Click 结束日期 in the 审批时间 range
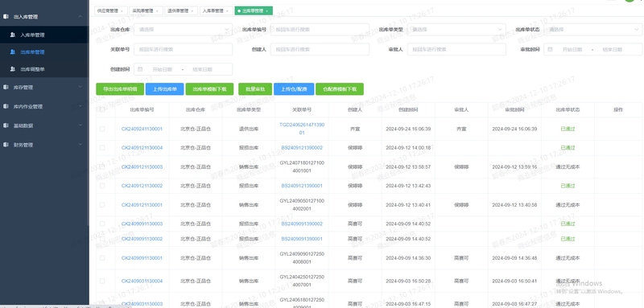The height and width of the screenshot is (308, 644). (613, 49)
